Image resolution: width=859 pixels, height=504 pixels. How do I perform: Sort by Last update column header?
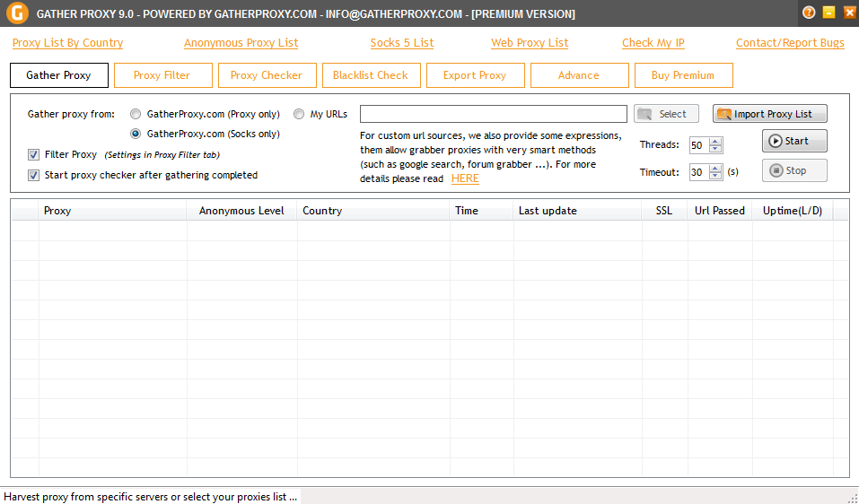tap(577, 211)
